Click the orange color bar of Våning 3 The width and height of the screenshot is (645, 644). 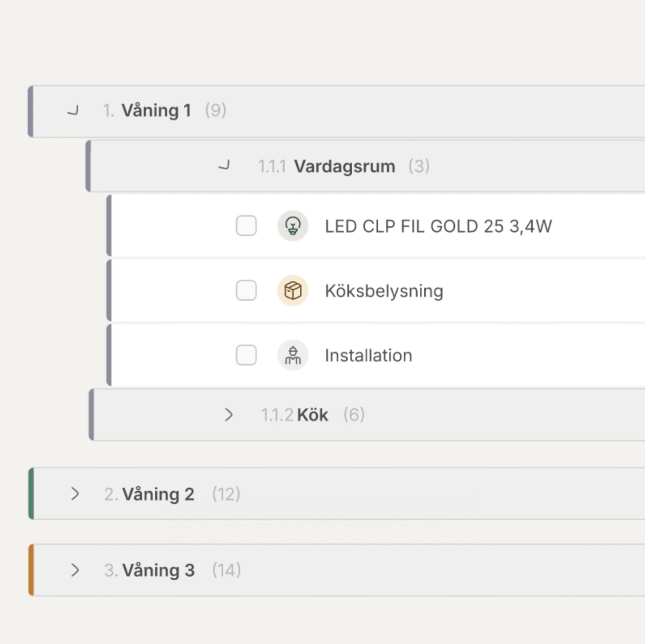tap(31, 570)
